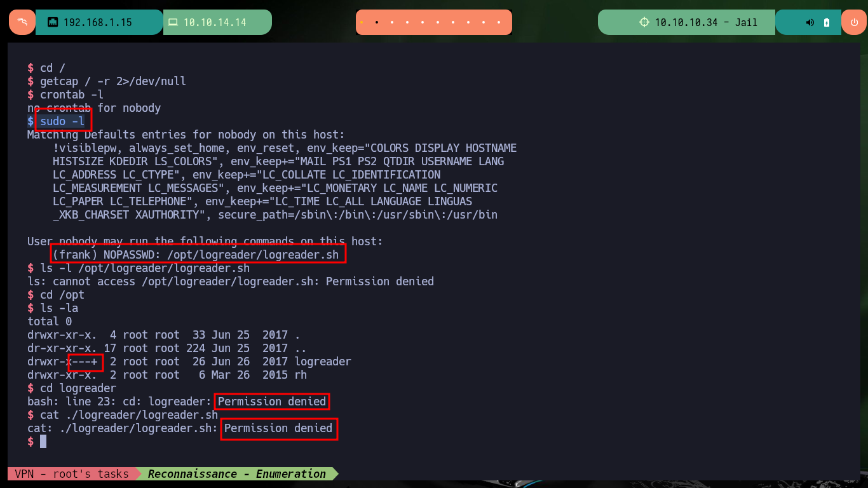The height and width of the screenshot is (488, 868).
Task: Click "Matching Defaults entries for nobody" line
Action: coord(186,135)
